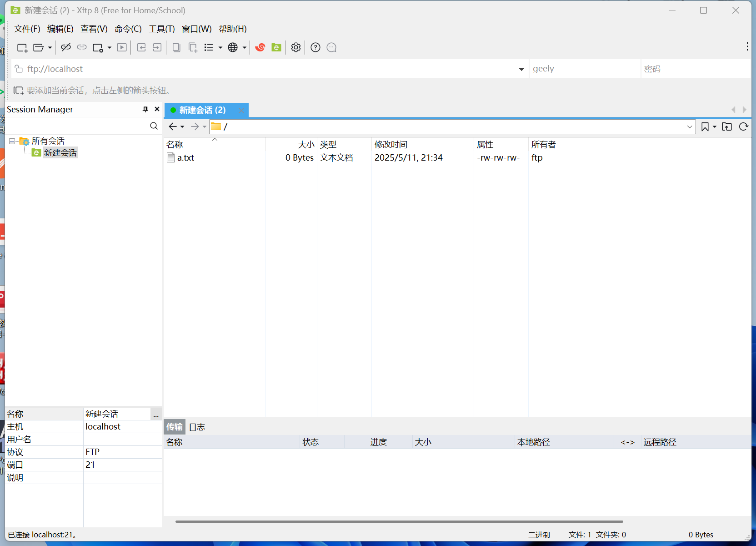Expand the view mode dropdown arrow
The height and width of the screenshot is (546, 756).
(220, 47)
